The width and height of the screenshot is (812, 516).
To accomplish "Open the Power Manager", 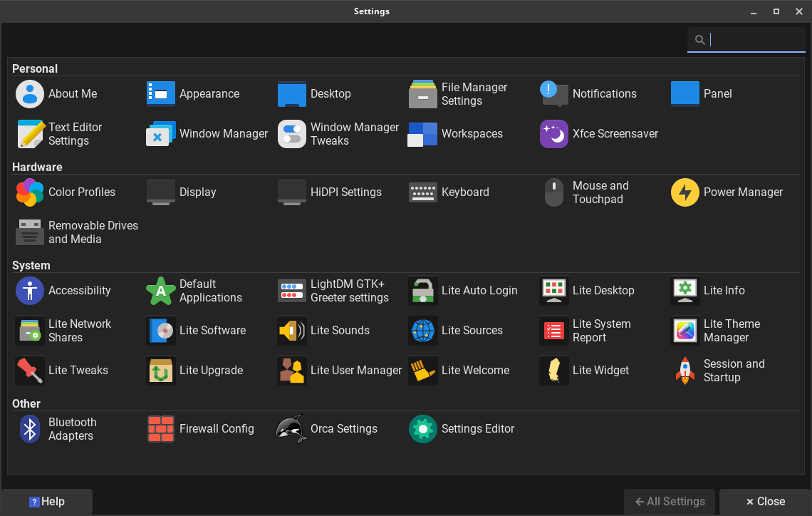I will [x=727, y=192].
